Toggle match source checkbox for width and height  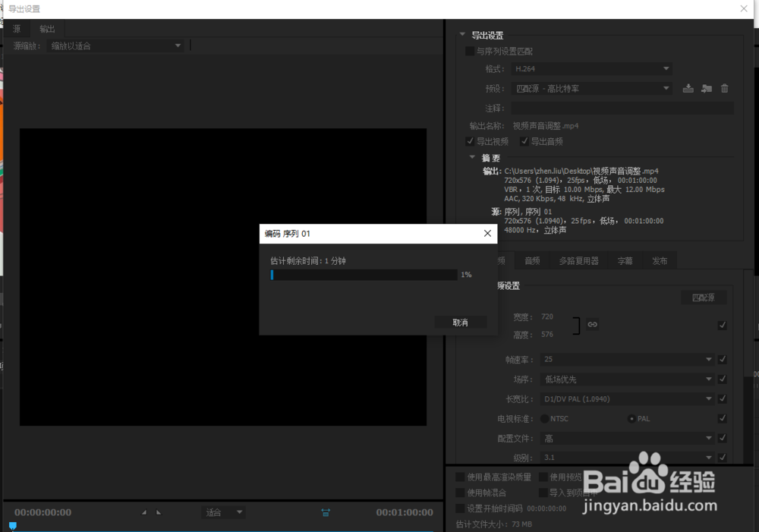click(x=723, y=326)
